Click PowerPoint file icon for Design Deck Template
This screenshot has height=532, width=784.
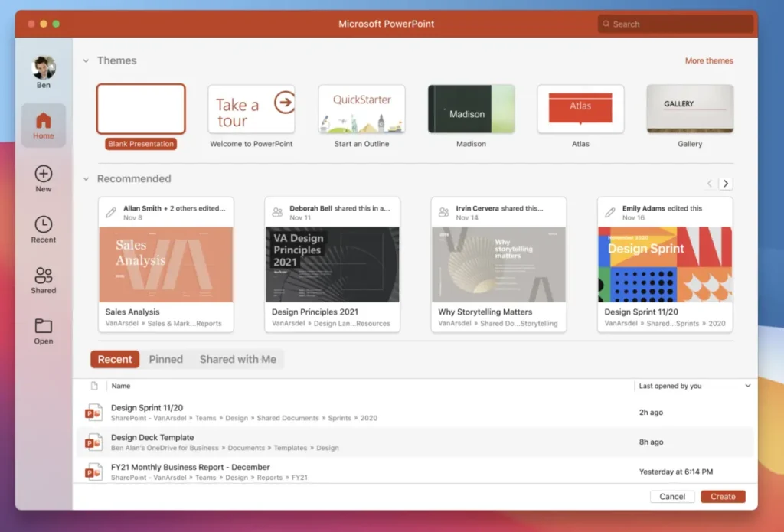93,442
